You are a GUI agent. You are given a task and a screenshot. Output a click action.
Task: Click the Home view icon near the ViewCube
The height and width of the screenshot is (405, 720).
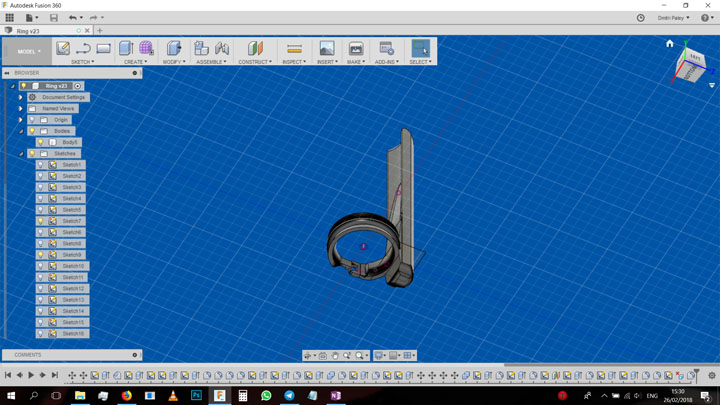click(x=669, y=44)
